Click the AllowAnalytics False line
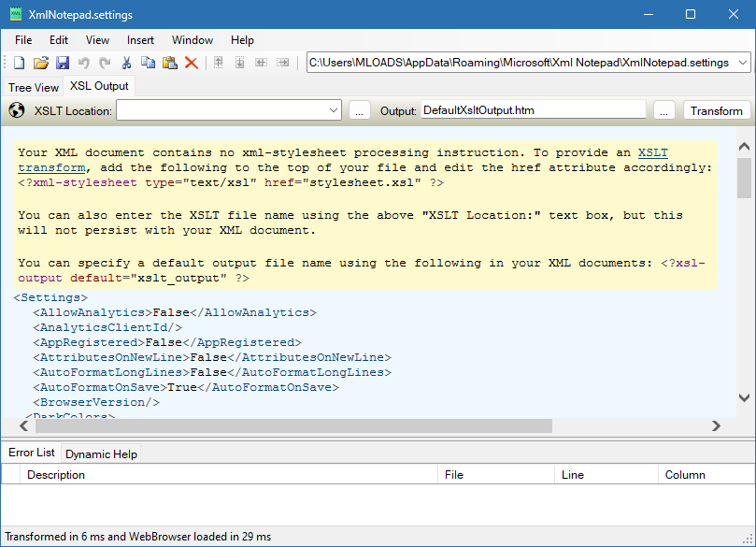This screenshot has height=547, width=756. (175, 312)
